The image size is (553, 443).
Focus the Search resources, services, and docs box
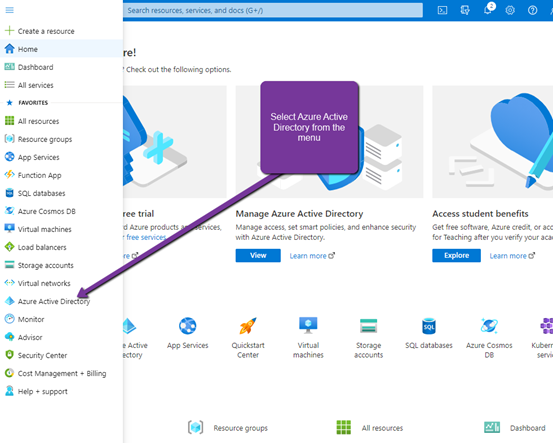pos(273,10)
